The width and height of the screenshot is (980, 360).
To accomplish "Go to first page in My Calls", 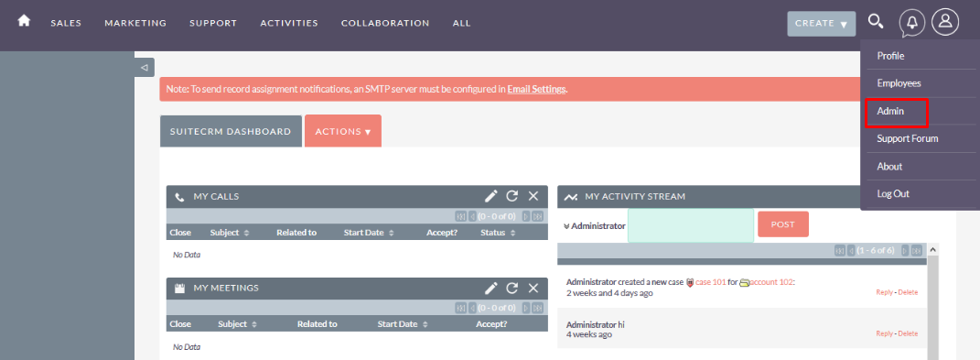I will (461, 216).
